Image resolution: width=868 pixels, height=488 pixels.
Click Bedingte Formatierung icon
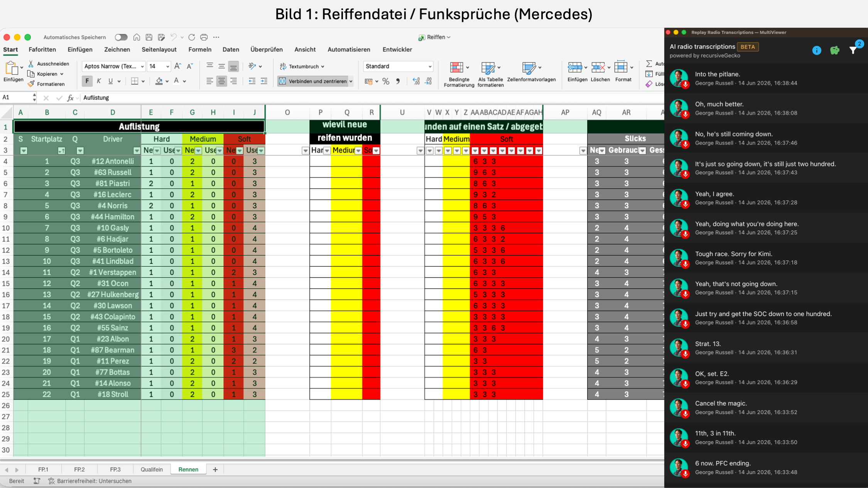coord(457,68)
